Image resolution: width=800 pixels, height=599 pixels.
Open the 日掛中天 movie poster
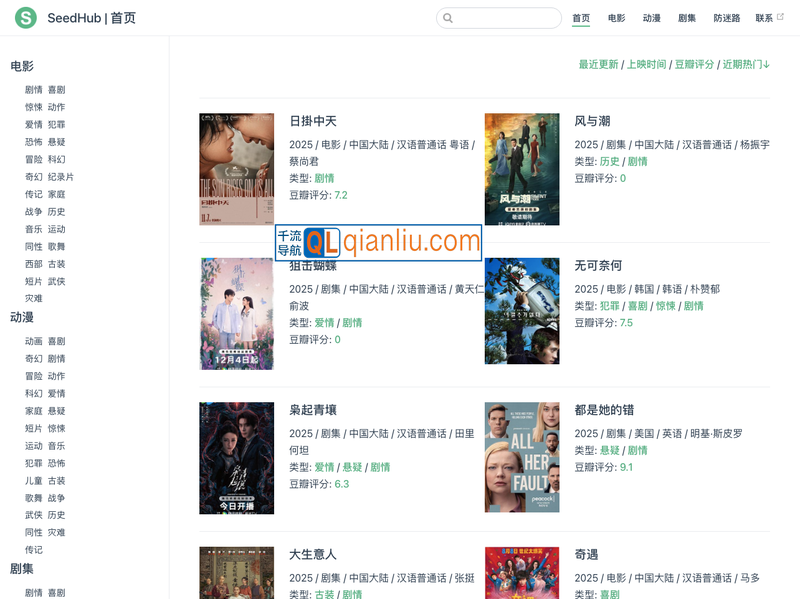pos(236,169)
